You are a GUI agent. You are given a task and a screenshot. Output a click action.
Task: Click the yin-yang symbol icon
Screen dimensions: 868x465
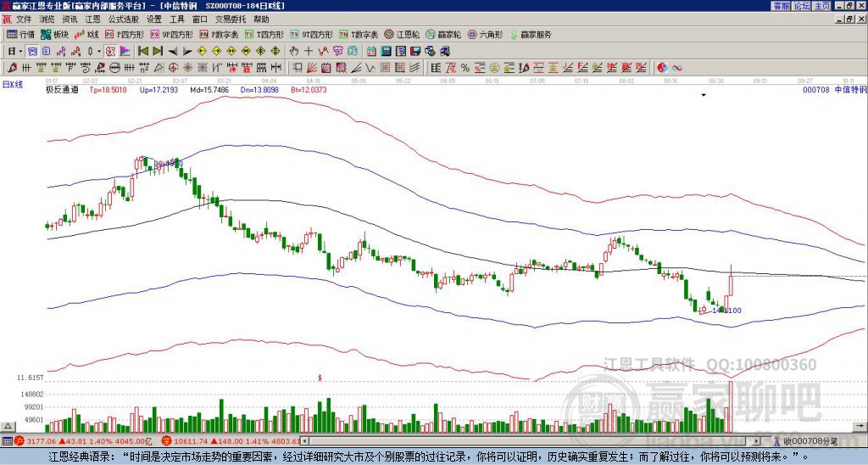tap(662, 68)
